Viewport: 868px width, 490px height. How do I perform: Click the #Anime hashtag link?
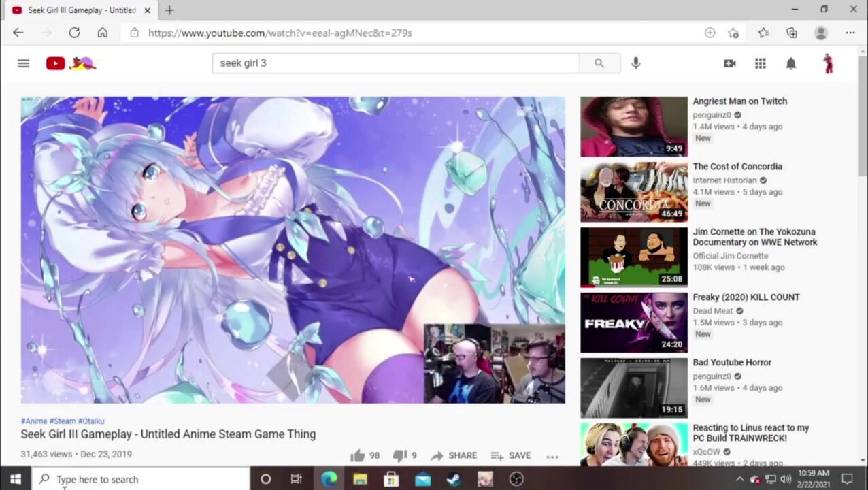pos(33,421)
